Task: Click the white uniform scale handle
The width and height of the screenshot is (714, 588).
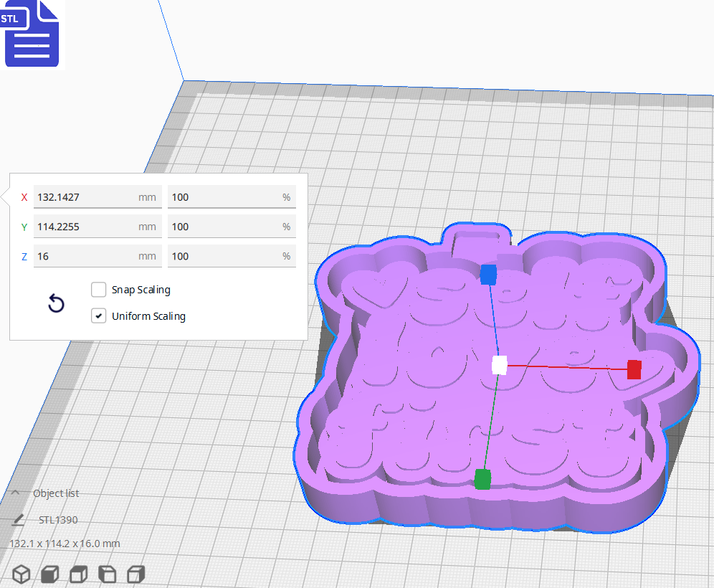Action: click(x=498, y=366)
